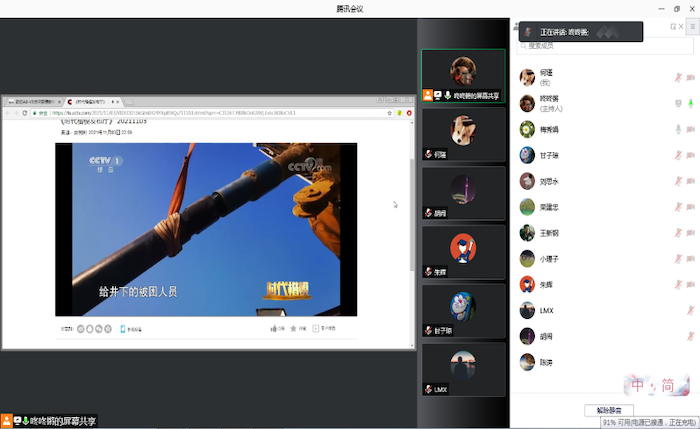Viewport: 700px width, 429px height.
Task: Click the bookmark star in the browser address bar
Action: tap(390, 113)
